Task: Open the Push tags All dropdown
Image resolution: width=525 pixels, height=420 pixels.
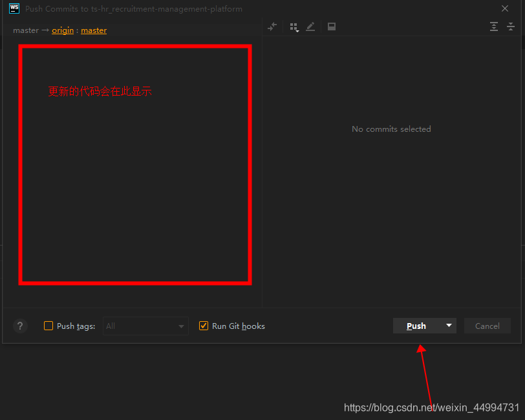Action: click(x=145, y=326)
